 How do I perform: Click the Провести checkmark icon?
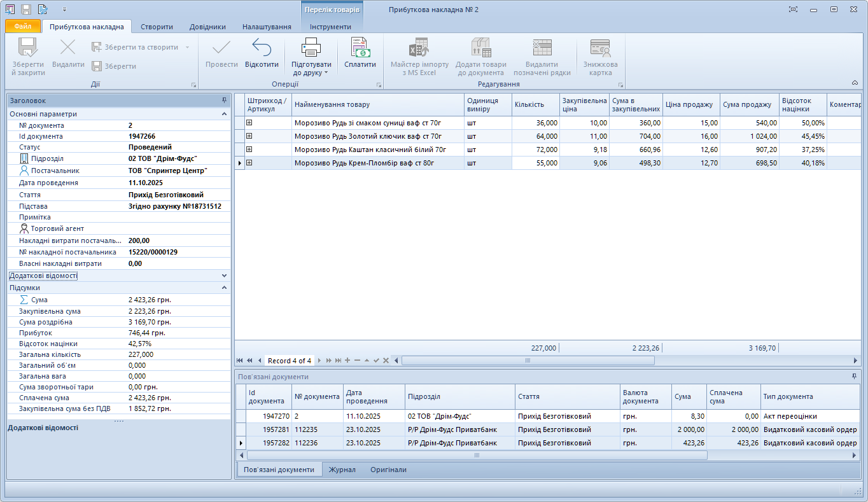[x=221, y=48]
